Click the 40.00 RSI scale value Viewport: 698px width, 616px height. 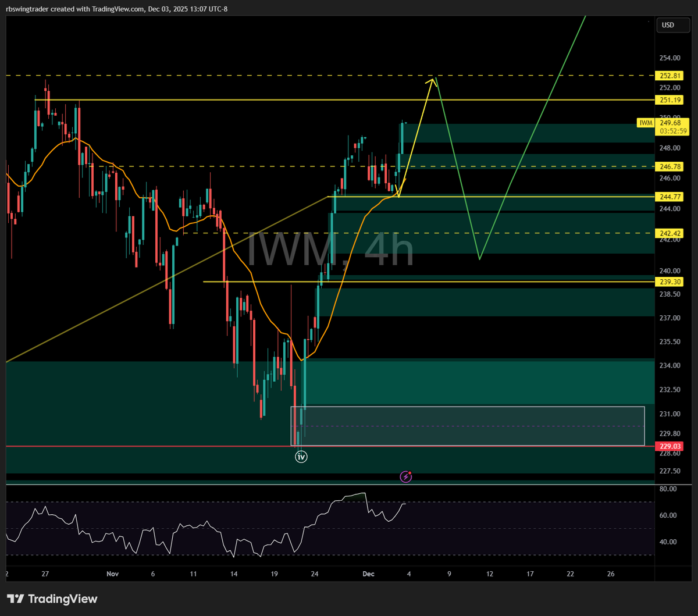(x=668, y=542)
